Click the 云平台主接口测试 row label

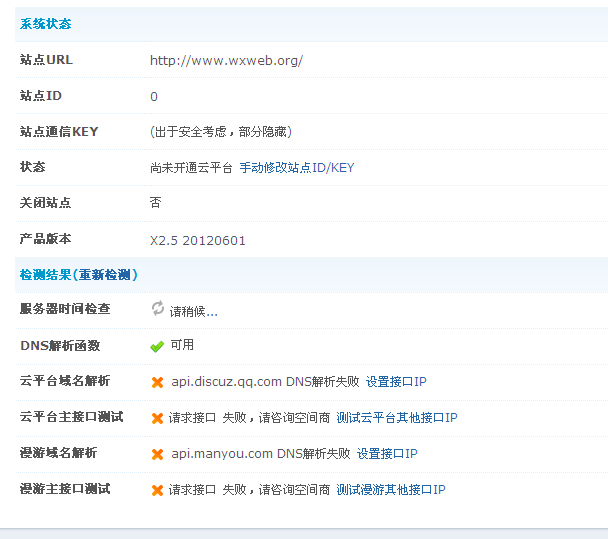(x=71, y=417)
